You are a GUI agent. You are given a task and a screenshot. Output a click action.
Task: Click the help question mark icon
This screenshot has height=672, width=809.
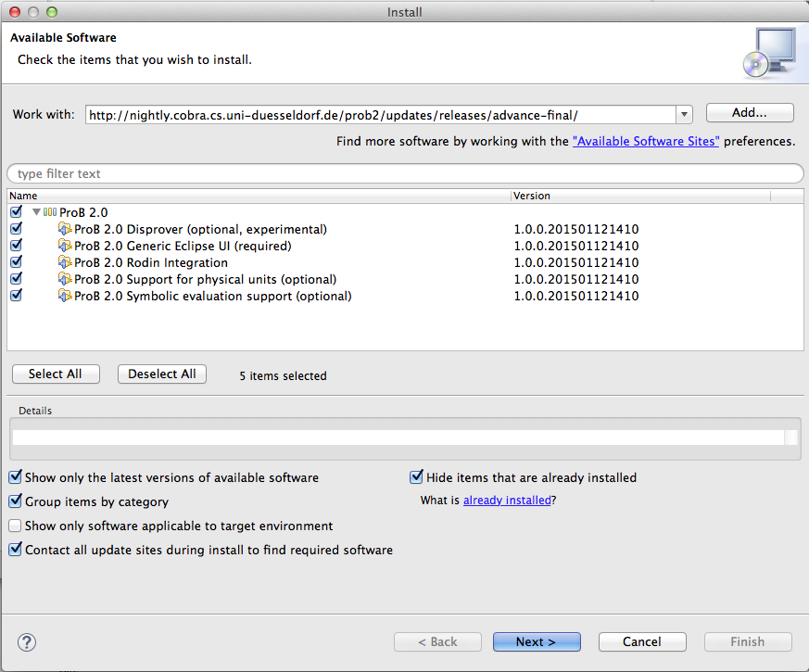click(x=27, y=642)
